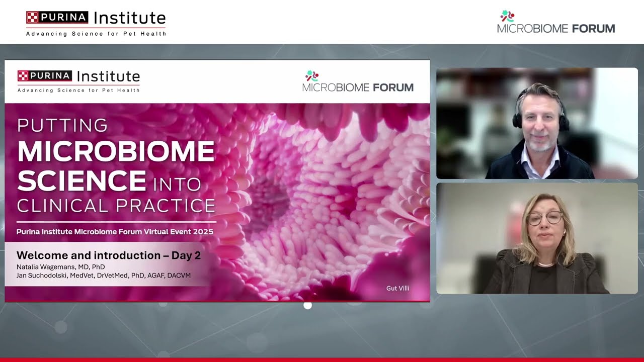Click the "Welcome and introduction – Day 2" heading
The height and width of the screenshot is (362, 644).
click(109, 255)
